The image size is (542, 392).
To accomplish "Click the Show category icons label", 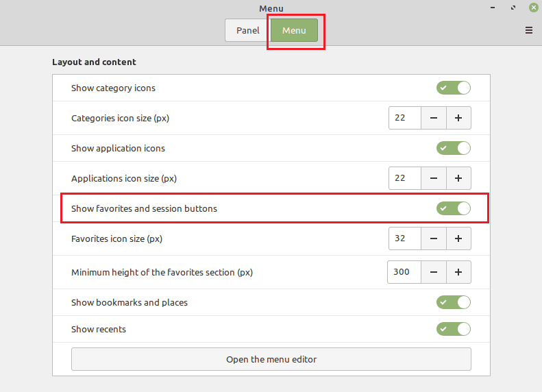I will point(113,88).
